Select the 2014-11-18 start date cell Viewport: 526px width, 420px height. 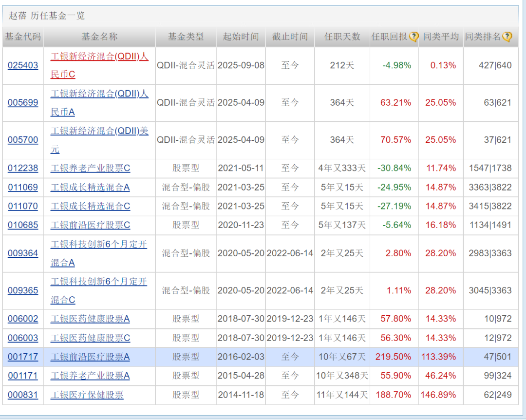241,395
